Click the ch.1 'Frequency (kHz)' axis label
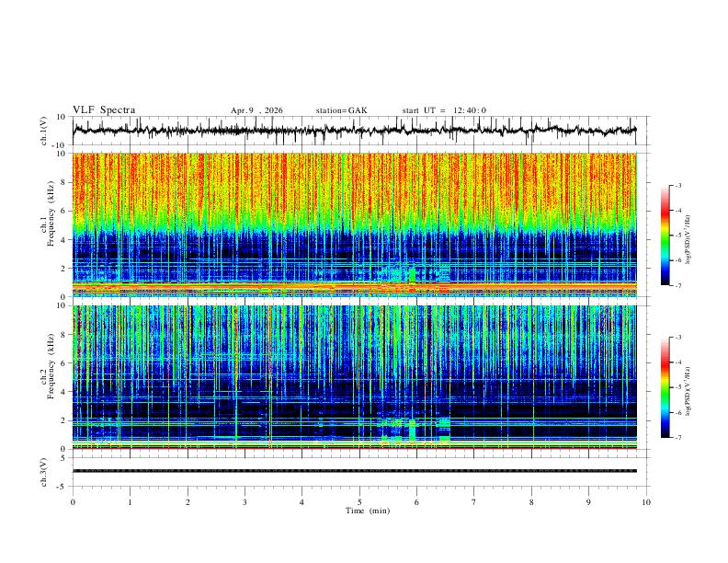The width and height of the screenshot is (728, 563). [51, 214]
